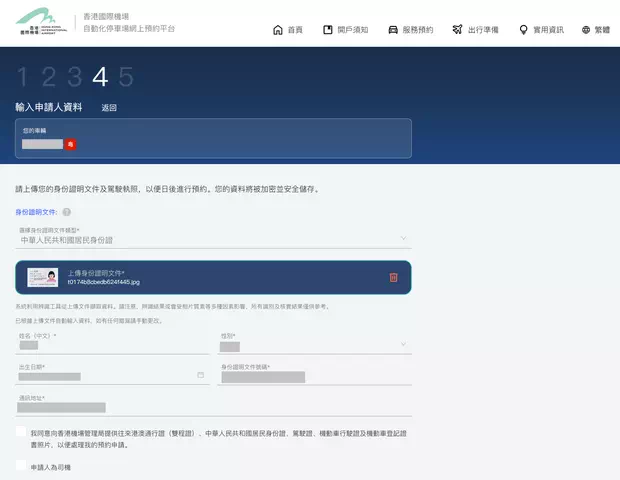Viewport: 620px width, 480px height.
Task: Open the 實用資訊 menu item
Action: pyautogui.click(x=541, y=30)
